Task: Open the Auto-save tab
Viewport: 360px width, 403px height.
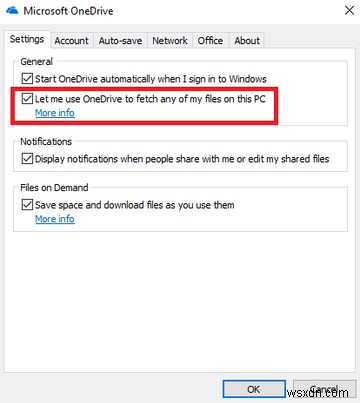Action: point(120,41)
